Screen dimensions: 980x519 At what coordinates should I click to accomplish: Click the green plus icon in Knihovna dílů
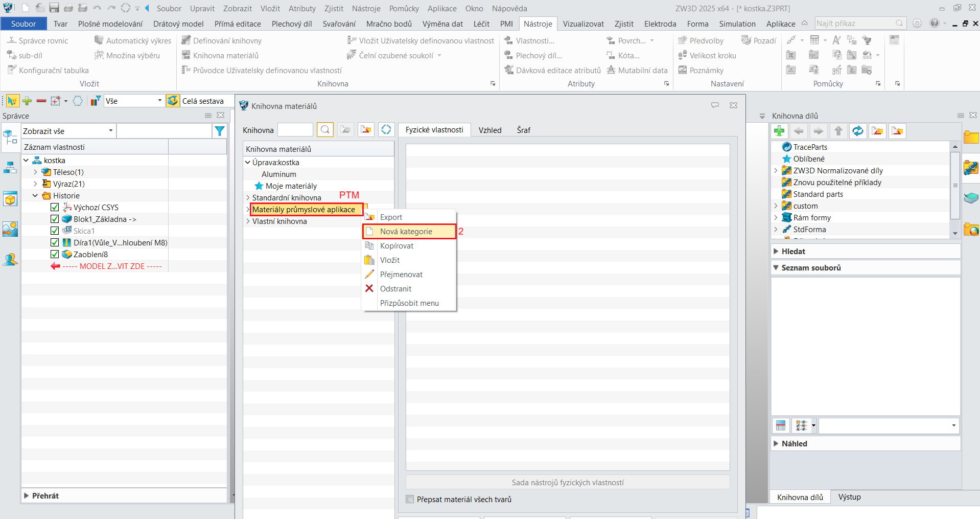[x=779, y=131]
